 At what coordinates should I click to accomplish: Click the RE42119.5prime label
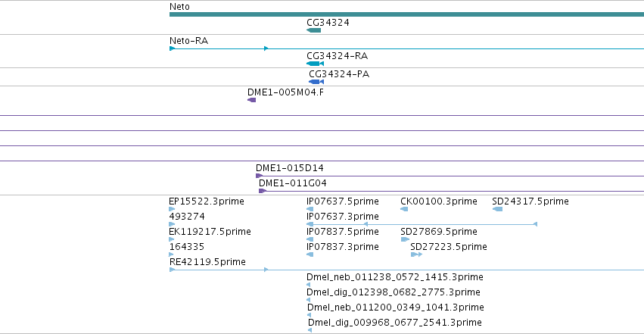pos(207,262)
